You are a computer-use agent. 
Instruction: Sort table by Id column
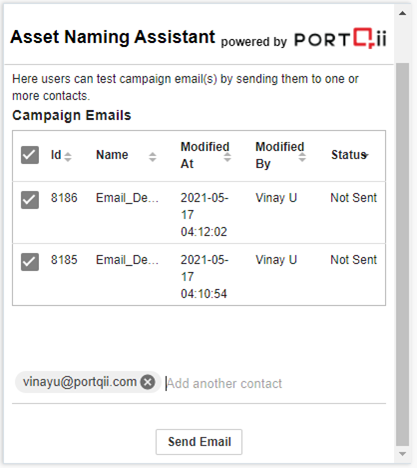(x=68, y=157)
